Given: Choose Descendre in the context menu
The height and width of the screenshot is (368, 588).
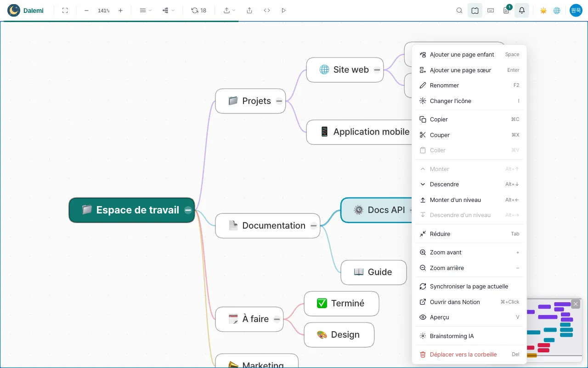Looking at the screenshot, I should tap(469, 184).
